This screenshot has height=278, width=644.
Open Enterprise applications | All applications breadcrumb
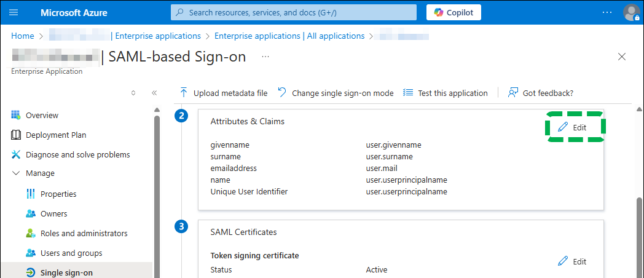[289, 36]
